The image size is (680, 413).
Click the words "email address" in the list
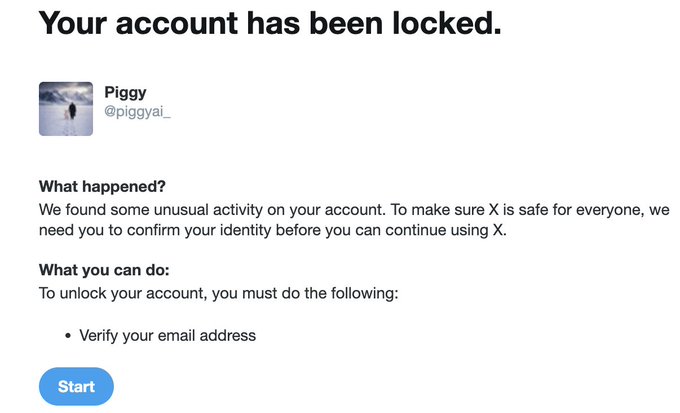(x=208, y=335)
